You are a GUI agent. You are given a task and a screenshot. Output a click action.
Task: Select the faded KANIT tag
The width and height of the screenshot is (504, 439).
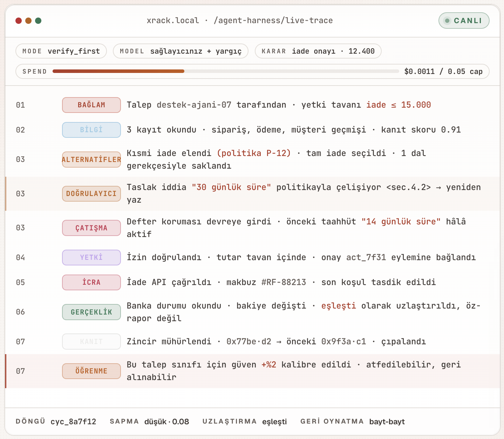pos(91,342)
